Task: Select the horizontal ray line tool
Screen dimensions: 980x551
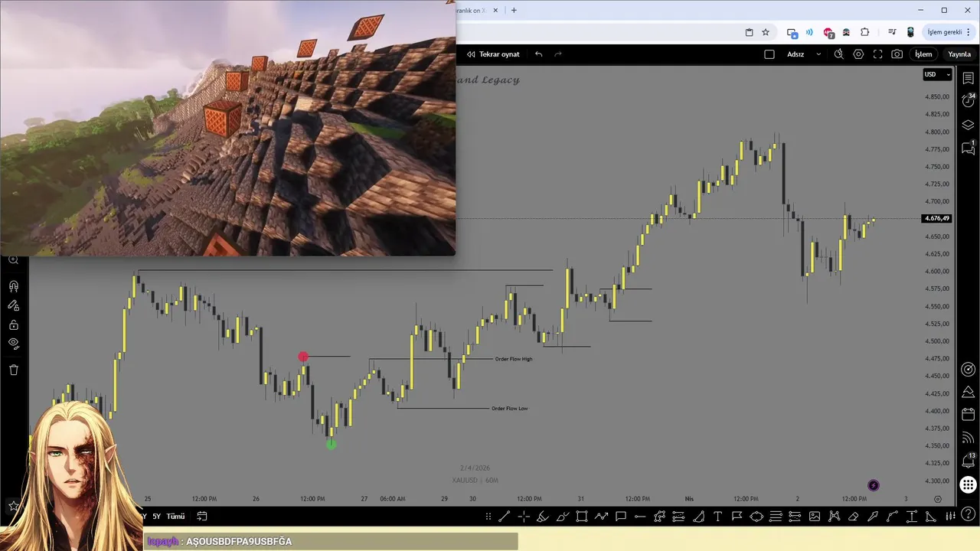Action: click(640, 517)
